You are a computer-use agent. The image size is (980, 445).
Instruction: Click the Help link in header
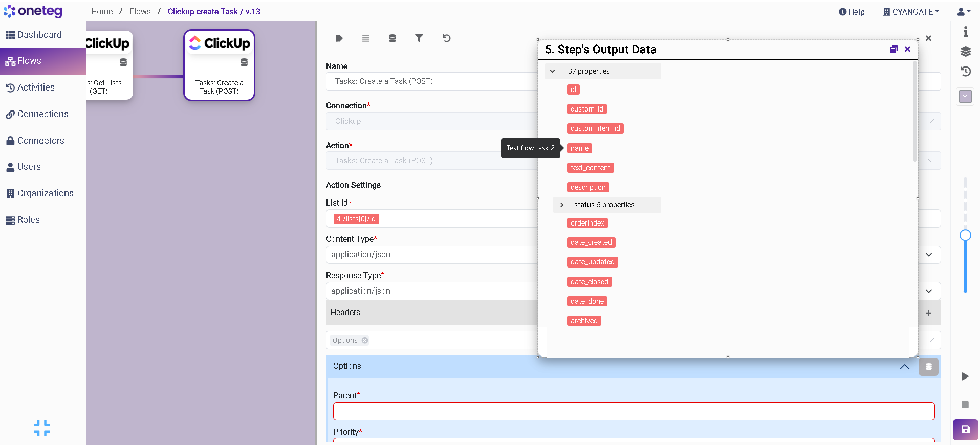pos(852,12)
